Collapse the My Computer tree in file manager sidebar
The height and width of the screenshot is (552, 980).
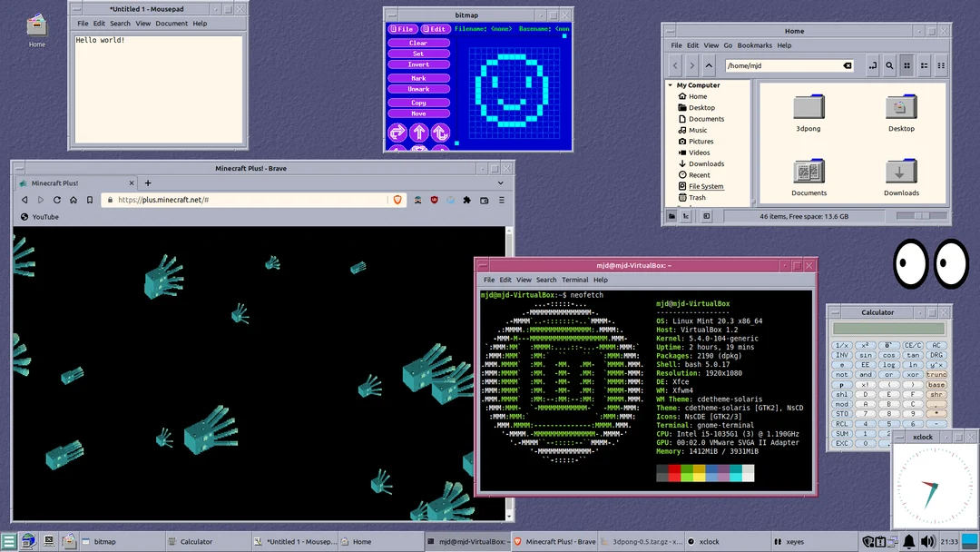670,85
